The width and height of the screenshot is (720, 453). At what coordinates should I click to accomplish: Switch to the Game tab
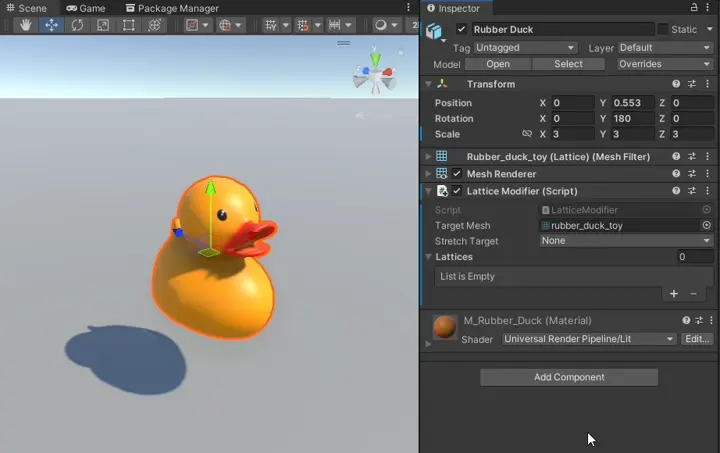click(86, 8)
